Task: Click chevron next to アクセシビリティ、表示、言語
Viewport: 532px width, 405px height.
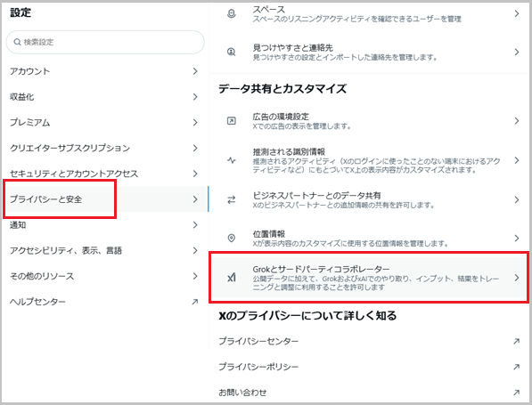Action: point(195,250)
